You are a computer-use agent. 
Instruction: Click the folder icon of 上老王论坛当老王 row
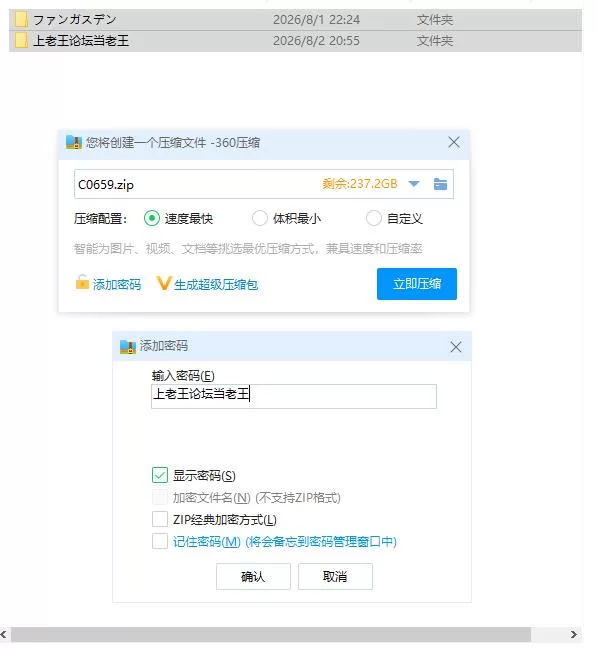point(21,41)
